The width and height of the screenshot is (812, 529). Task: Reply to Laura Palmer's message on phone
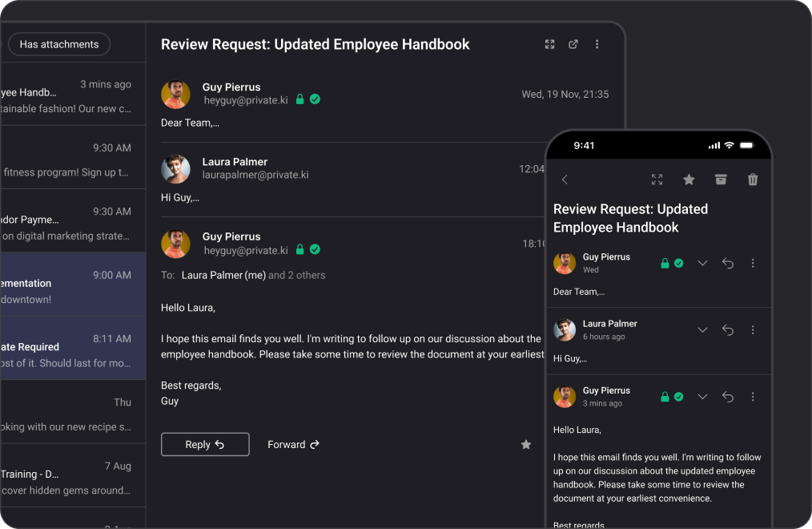pyautogui.click(x=728, y=329)
